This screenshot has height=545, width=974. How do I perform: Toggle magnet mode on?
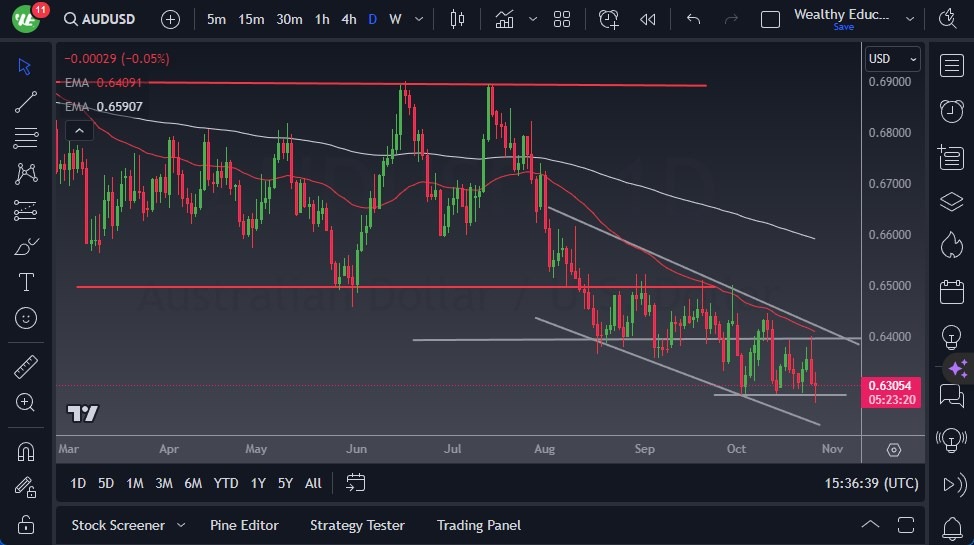point(27,451)
